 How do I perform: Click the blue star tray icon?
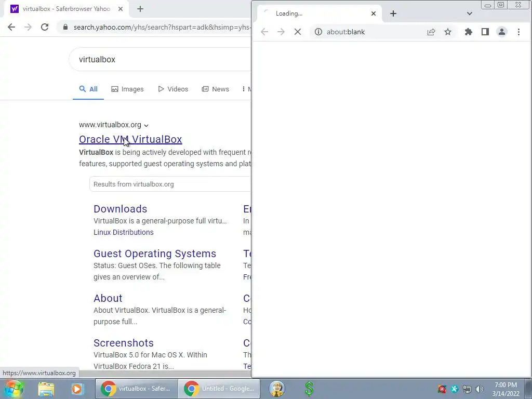(x=454, y=389)
